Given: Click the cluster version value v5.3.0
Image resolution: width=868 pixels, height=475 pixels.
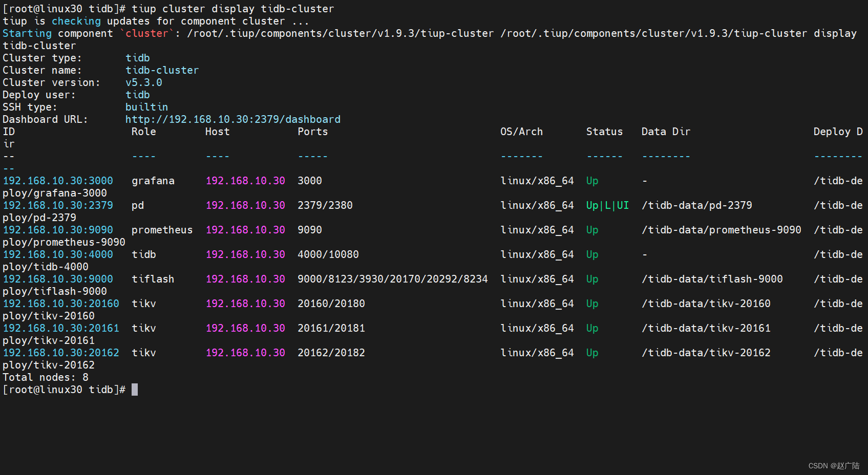Looking at the screenshot, I should click(x=144, y=82).
